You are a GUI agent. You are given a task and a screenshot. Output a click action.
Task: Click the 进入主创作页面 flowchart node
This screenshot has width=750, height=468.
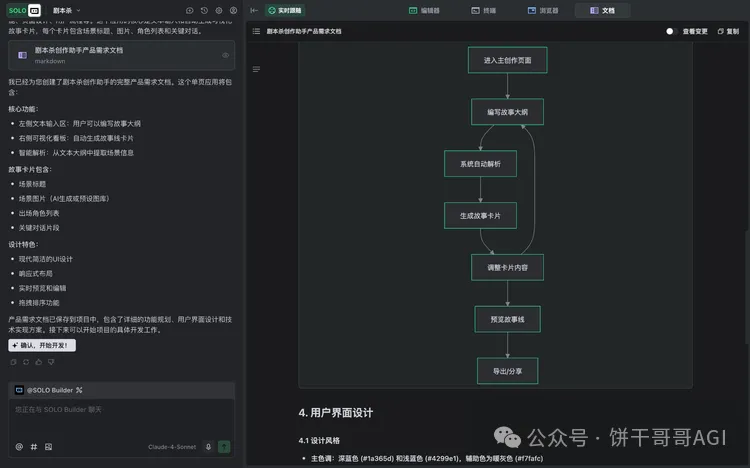pos(507,60)
